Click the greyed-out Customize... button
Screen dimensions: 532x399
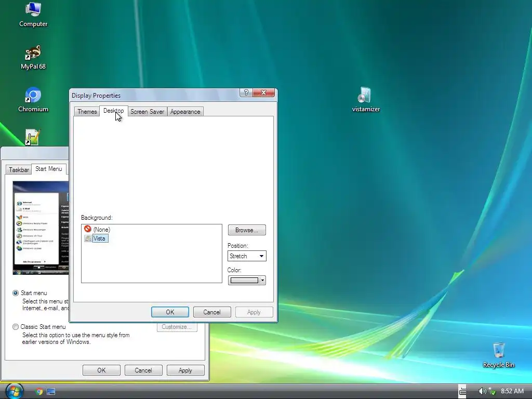click(x=177, y=327)
